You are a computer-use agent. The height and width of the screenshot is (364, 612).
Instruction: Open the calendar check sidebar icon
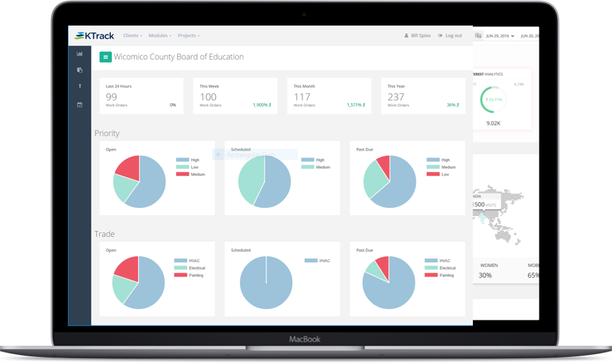tap(80, 104)
